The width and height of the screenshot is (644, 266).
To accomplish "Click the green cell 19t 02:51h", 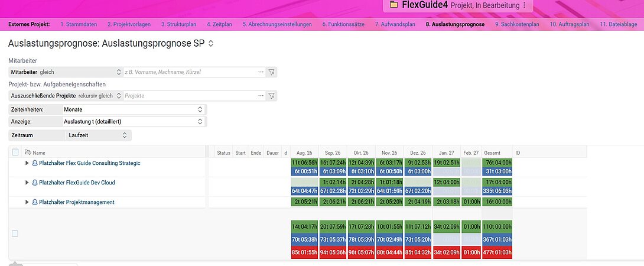I will (446, 163).
